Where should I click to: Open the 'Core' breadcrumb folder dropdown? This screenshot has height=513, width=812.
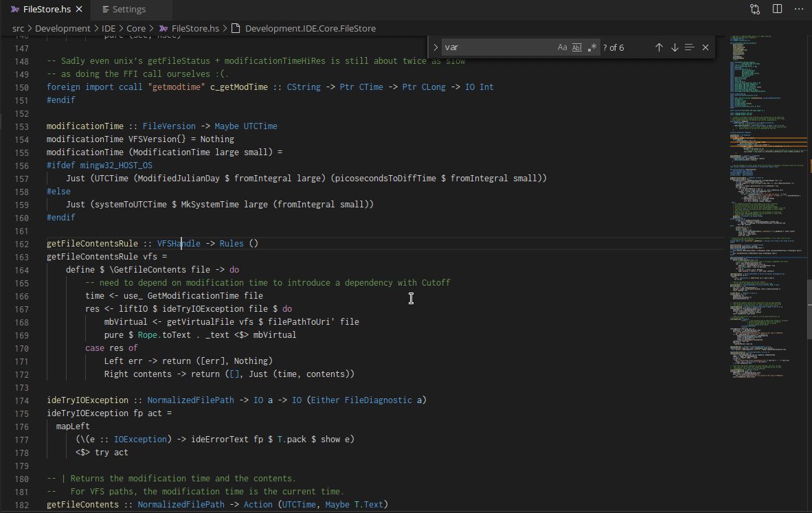[136, 28]
